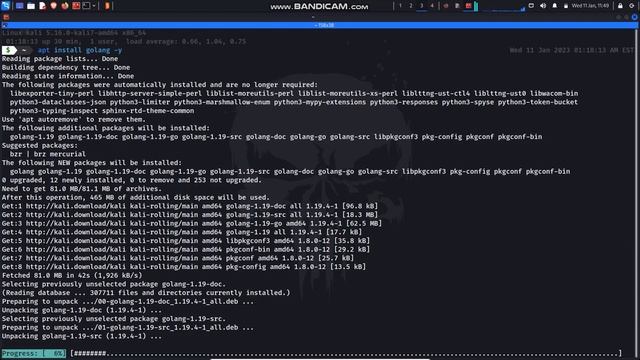The width and height of the screenshot is (640, 360).
Task: Open the notifications bell icon
Action: click(554, 6)
